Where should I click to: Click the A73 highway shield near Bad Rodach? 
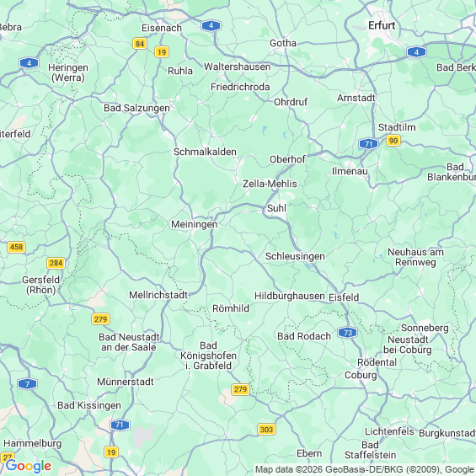pyautogui.click(x=348, y=333)
